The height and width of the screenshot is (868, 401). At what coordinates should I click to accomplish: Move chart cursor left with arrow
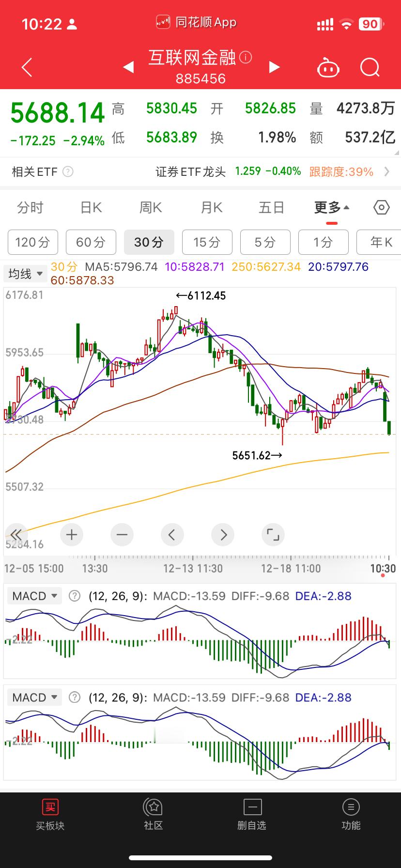(x=172, y=535)
